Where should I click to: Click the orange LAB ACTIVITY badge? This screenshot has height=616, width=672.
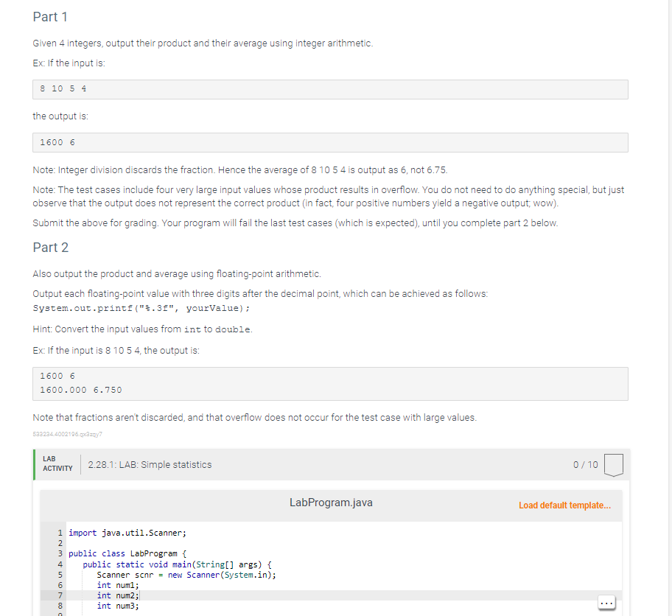pos(57,463)
